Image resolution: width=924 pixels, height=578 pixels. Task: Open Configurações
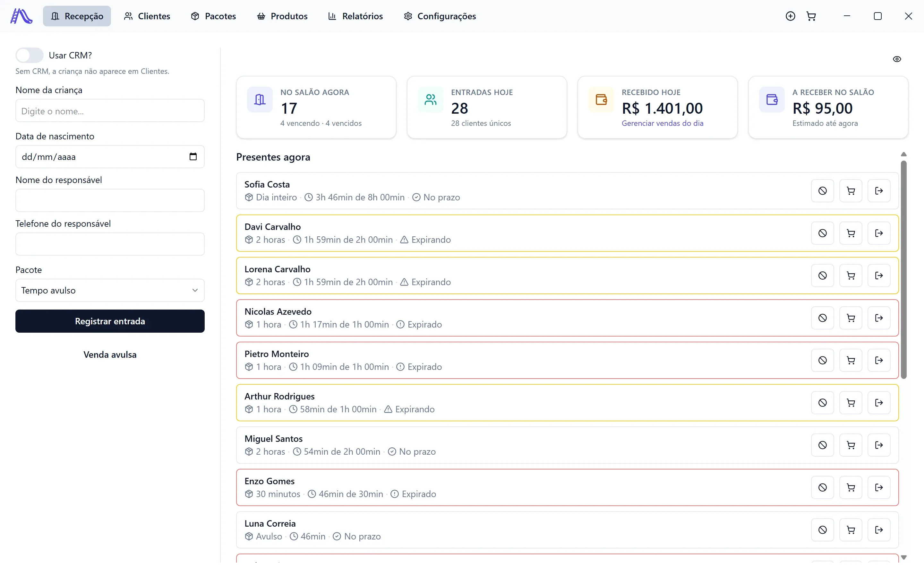[440, 16]
